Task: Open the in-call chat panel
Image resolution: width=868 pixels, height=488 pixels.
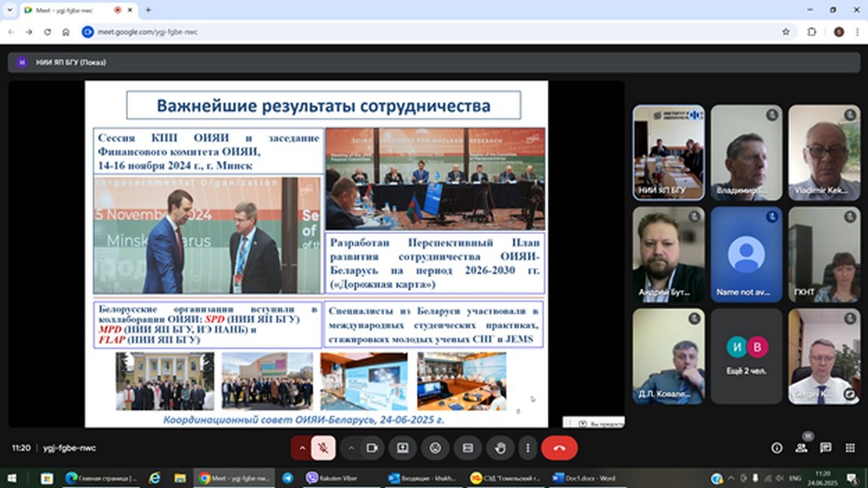Action: pos(826,447)
